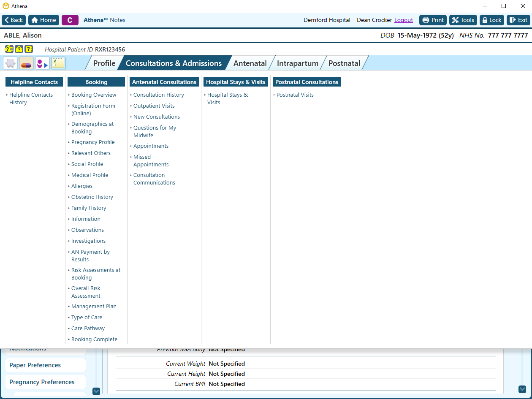Open Medical Profile

[90, 175]
